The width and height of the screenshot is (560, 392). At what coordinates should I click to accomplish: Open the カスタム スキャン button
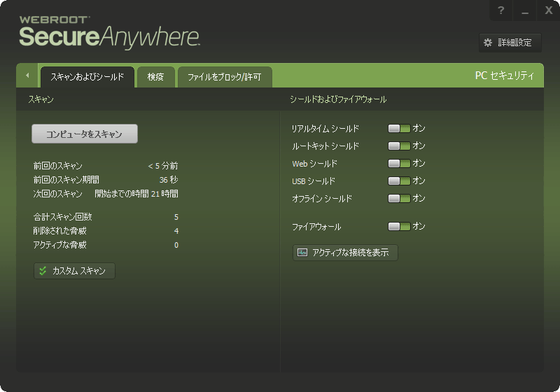point(74,271)
